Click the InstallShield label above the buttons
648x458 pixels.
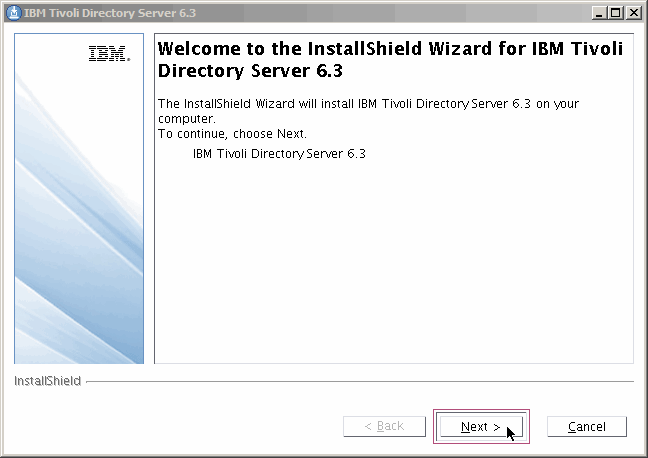48,381
